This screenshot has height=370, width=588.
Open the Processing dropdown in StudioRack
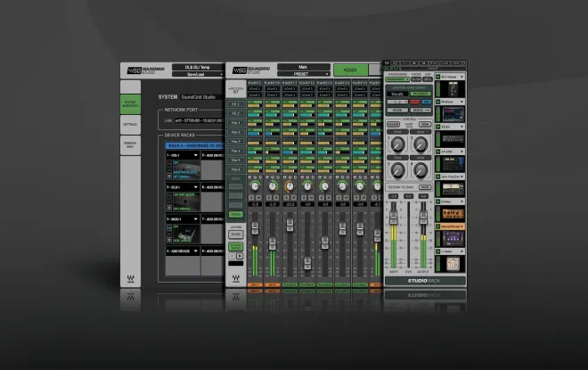point(397,79)
